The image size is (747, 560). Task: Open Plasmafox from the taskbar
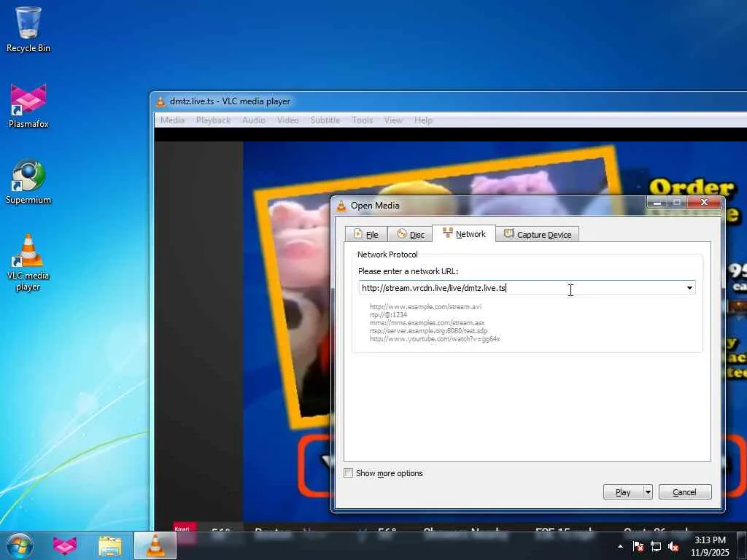click(x=65, y=545)
